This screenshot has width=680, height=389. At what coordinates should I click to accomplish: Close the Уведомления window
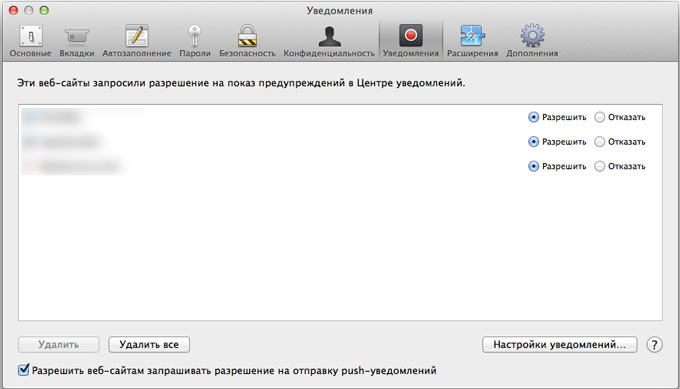click(x=13, y=10)
